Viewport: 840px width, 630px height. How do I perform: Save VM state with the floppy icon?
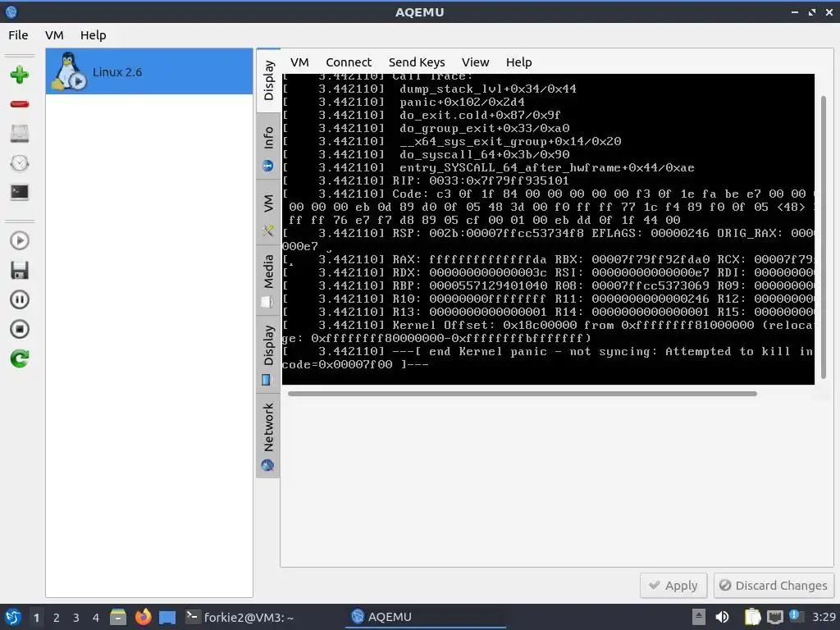click(x=20, y=270)
